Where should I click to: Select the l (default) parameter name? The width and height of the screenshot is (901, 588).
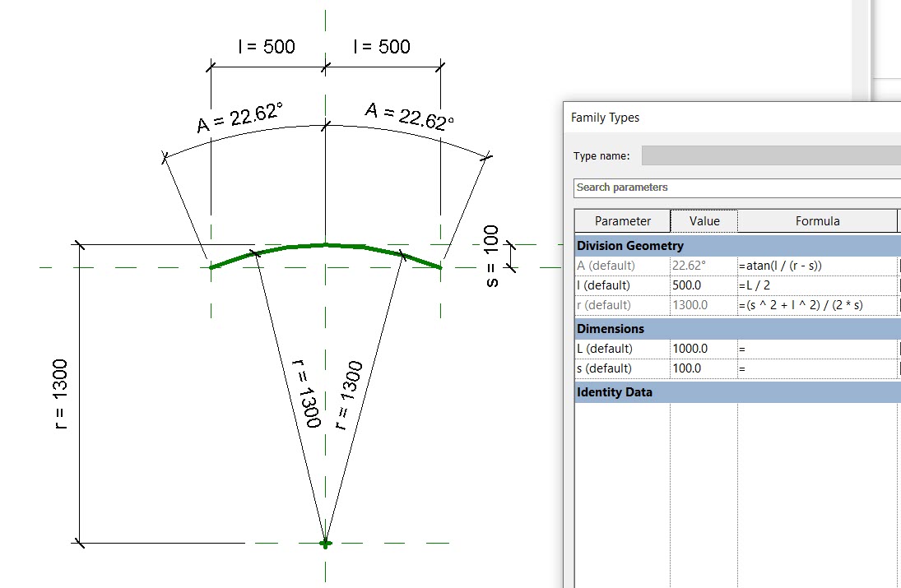point(603,285)
